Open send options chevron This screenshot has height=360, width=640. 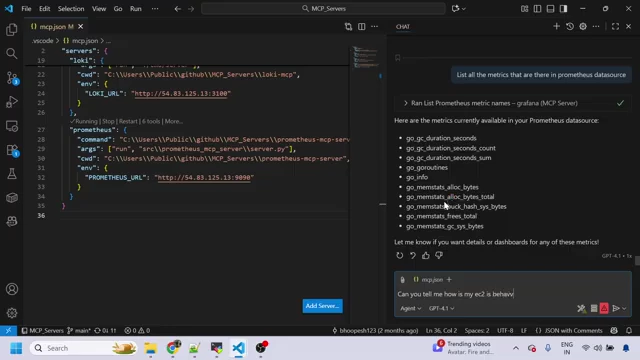pos(624,309)
